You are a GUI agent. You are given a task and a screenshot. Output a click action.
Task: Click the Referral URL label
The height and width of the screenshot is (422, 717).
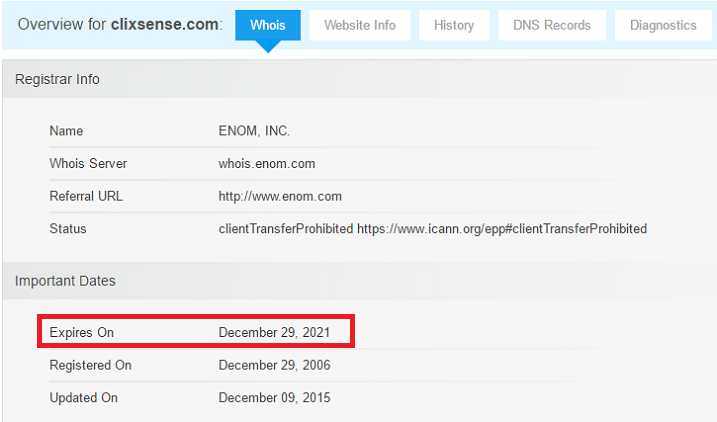[x=86, y=197]
